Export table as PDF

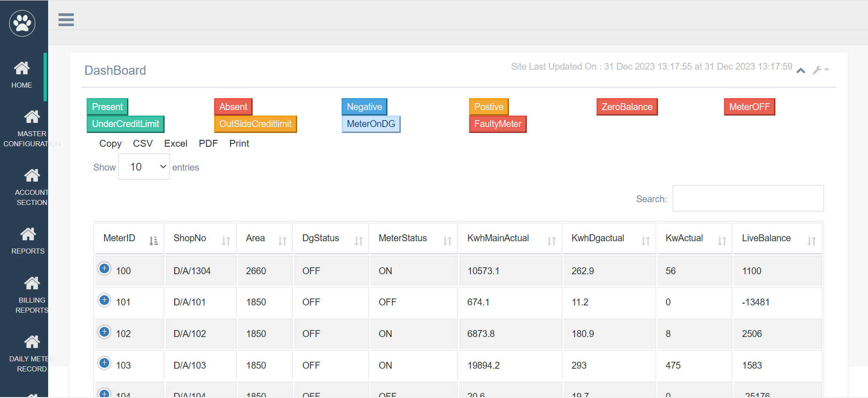pyautogui.click(x=208, y=144)
